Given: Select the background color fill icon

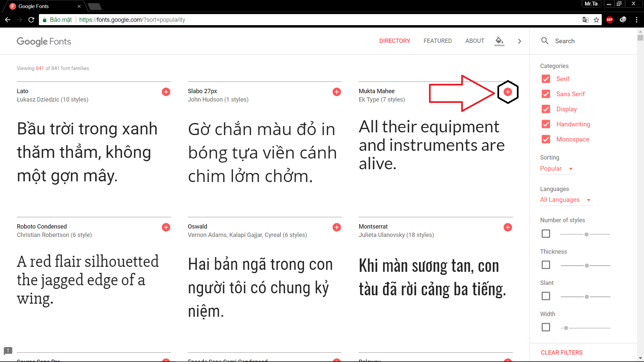Looking at the screenshot, I should [x=499, y=41].
